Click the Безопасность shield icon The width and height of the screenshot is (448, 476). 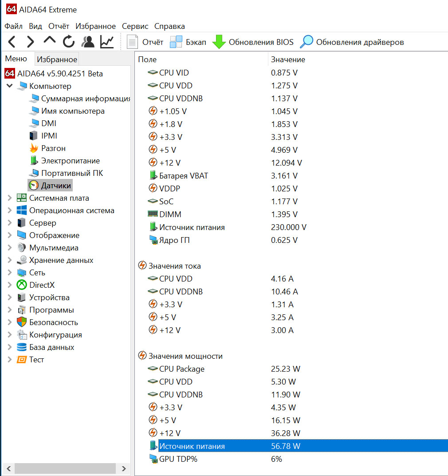point(22,322)
